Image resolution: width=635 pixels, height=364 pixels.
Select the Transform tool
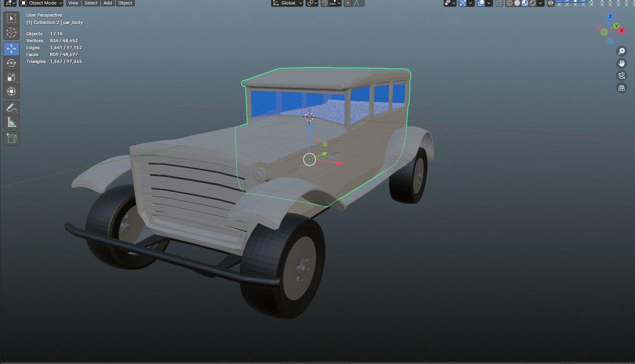11,92
